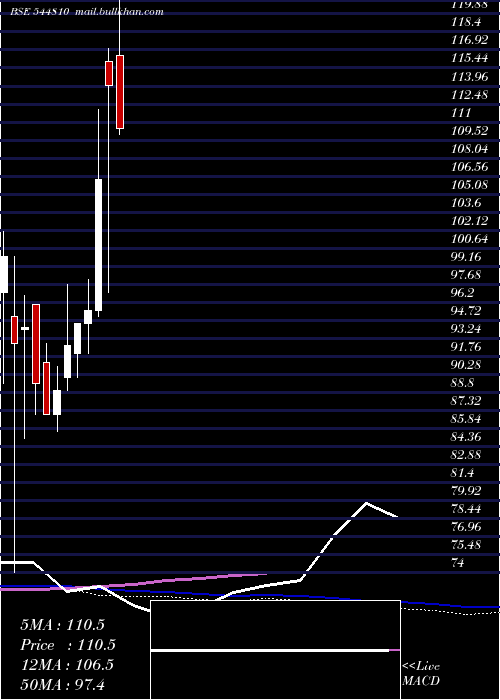500x700 pixels.
Task: Click the 105.08 price axis label
Action: 470,184
